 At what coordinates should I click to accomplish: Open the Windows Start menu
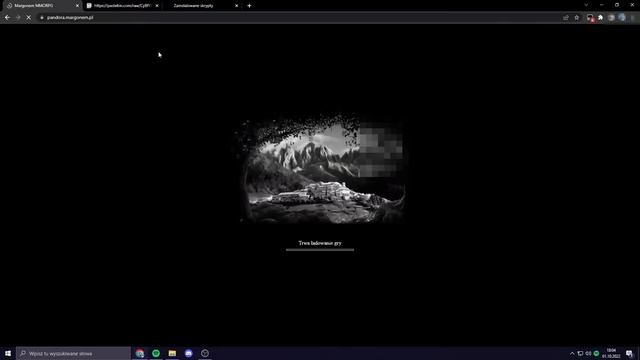coord(8,353)
